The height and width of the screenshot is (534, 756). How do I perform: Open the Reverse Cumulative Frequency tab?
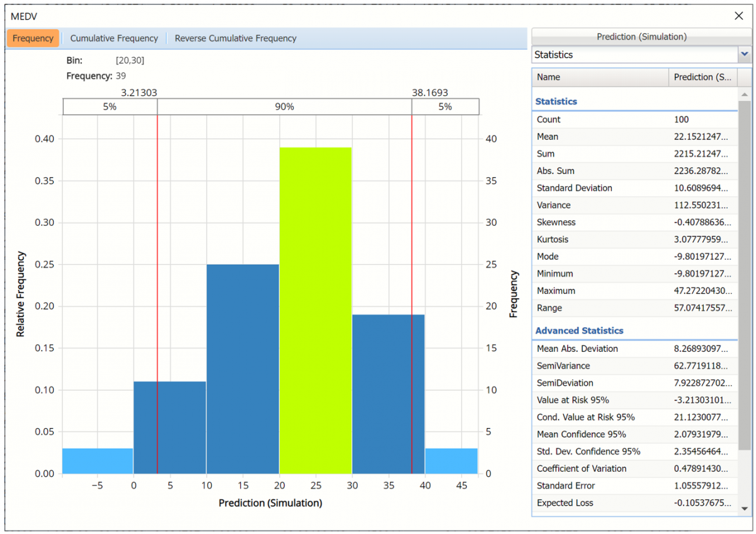click(235, 38)
